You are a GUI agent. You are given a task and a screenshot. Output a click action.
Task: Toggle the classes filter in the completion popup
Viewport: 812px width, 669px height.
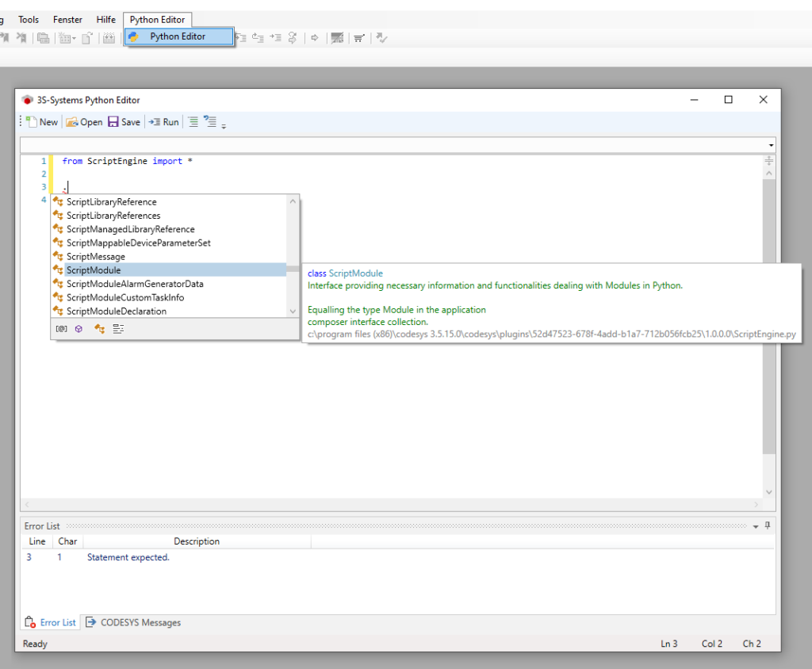coord(98,328)
